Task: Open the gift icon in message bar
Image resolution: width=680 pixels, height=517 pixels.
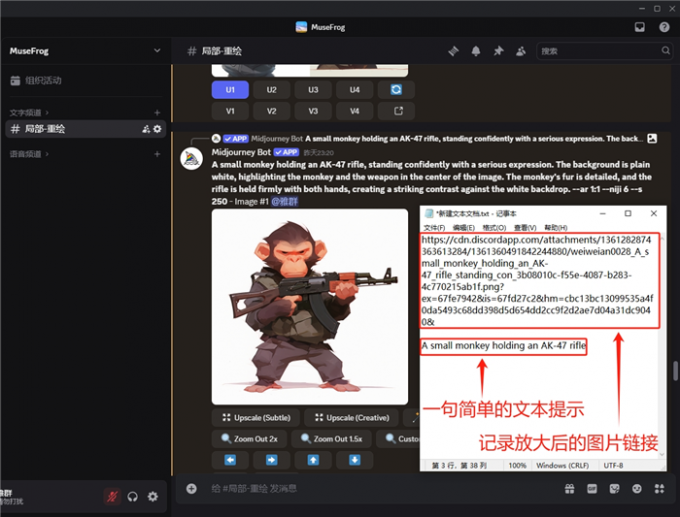Action: click(x=569, y=489)
